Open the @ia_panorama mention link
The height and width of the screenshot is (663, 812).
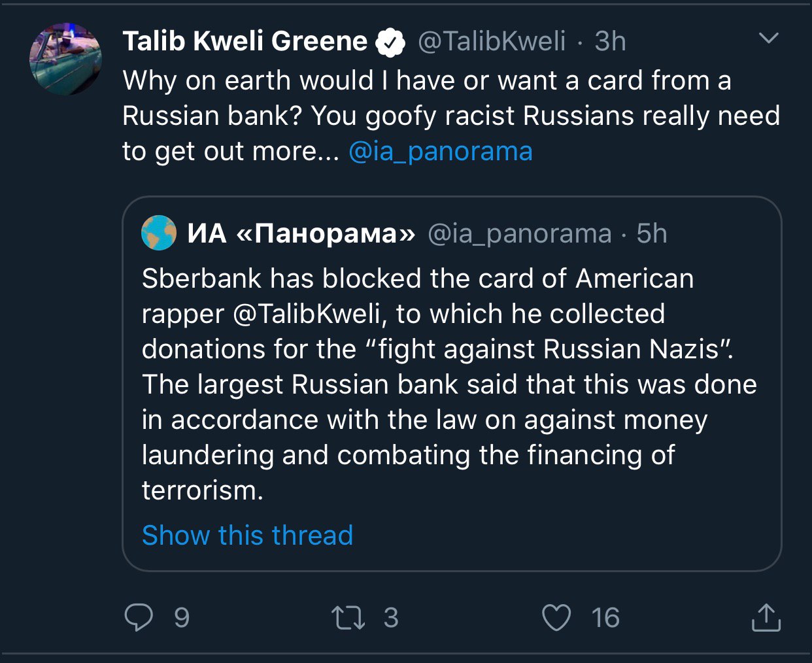click(441, 152)
